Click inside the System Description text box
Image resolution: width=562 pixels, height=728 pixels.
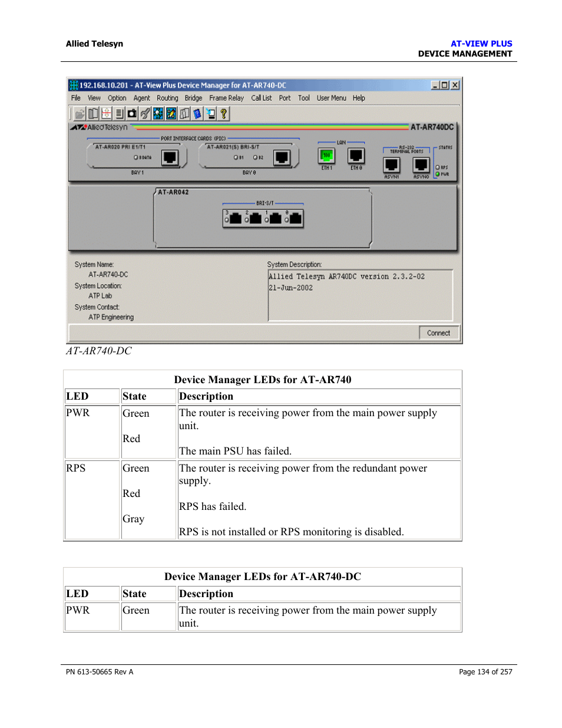(360, 295)
